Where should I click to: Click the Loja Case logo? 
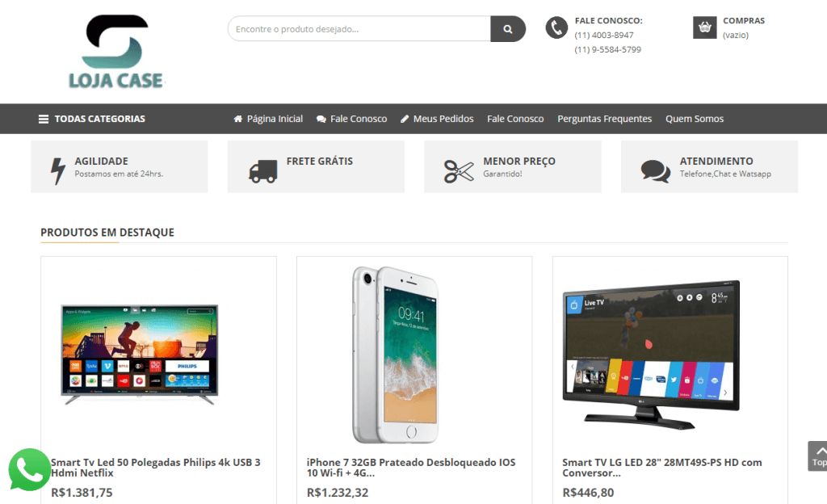coord(116,51)
